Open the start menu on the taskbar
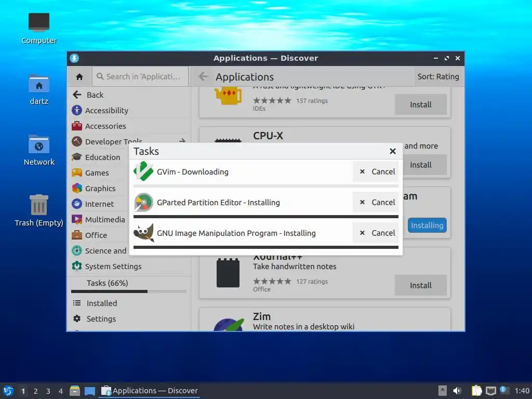Screen dimensions: 532x399 [8, 391]
